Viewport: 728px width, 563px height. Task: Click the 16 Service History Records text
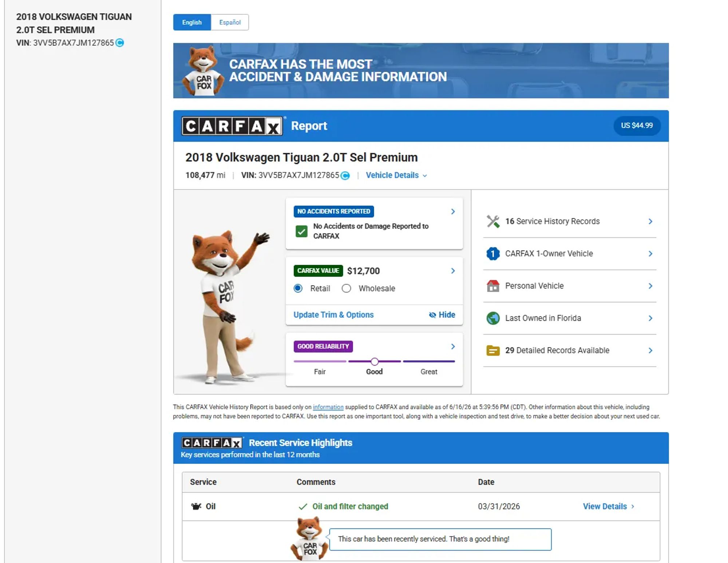(552, 221)
